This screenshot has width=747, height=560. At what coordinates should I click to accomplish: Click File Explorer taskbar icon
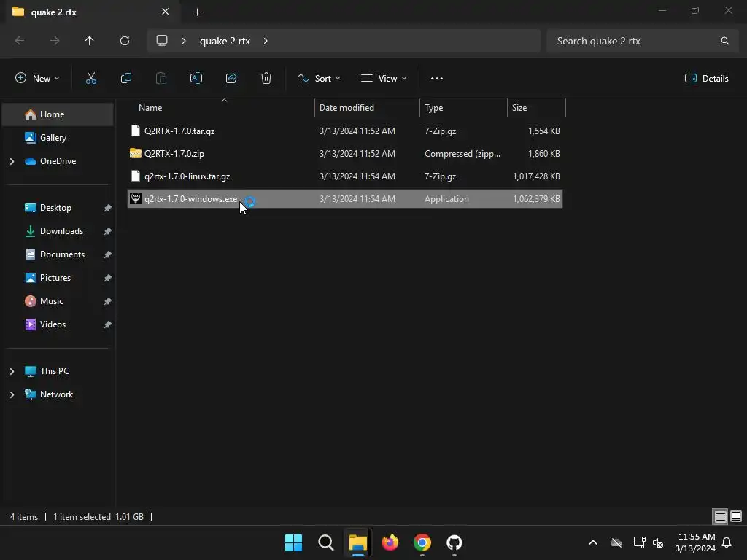[357, 542]
